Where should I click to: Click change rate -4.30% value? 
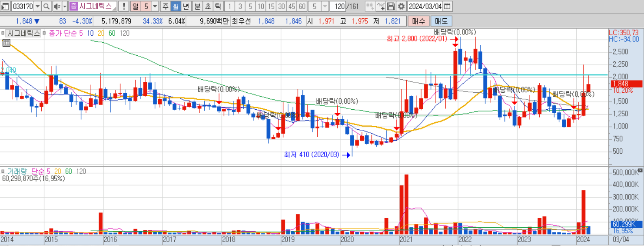click(82, 21)
